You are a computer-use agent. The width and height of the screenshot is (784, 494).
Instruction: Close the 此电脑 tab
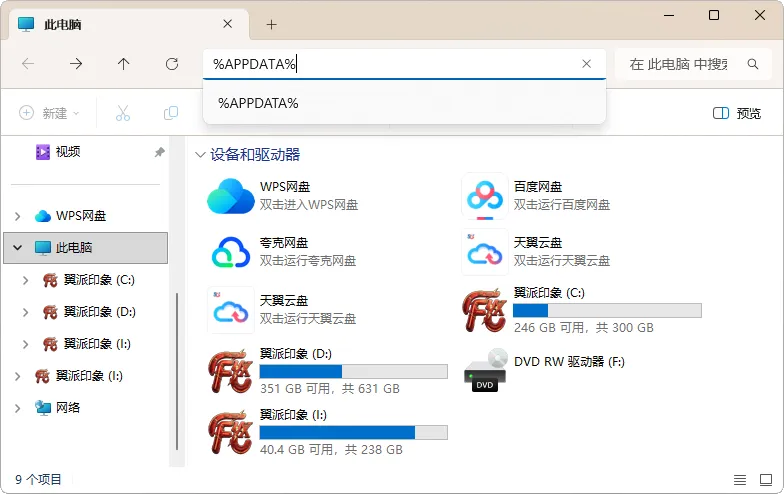coord(228,24)
